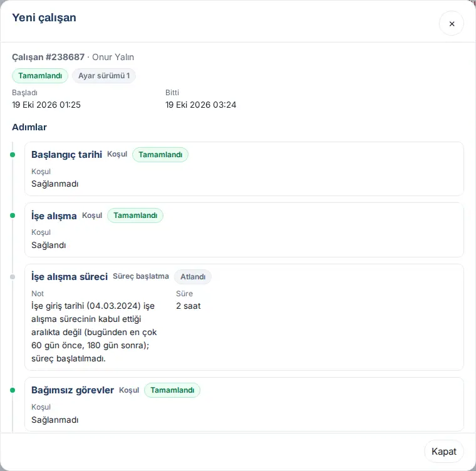Click the top Tamamlandı status badge
Screen dimensions: 476x471
coord(39,76)
